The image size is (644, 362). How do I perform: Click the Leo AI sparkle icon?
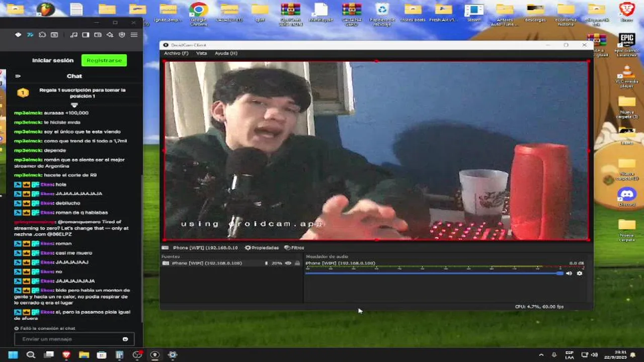coord(110,35)
